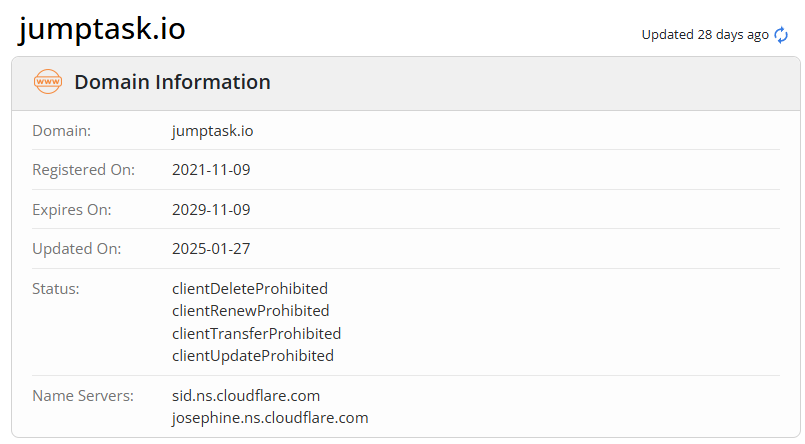Click the orange www globe icon
Screen dimensions: 805x444
coord(48,82)
